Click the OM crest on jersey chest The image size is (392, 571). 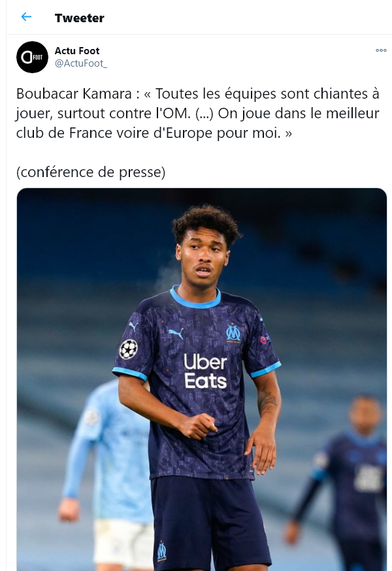pyautogui.click(x=233, y=333)
